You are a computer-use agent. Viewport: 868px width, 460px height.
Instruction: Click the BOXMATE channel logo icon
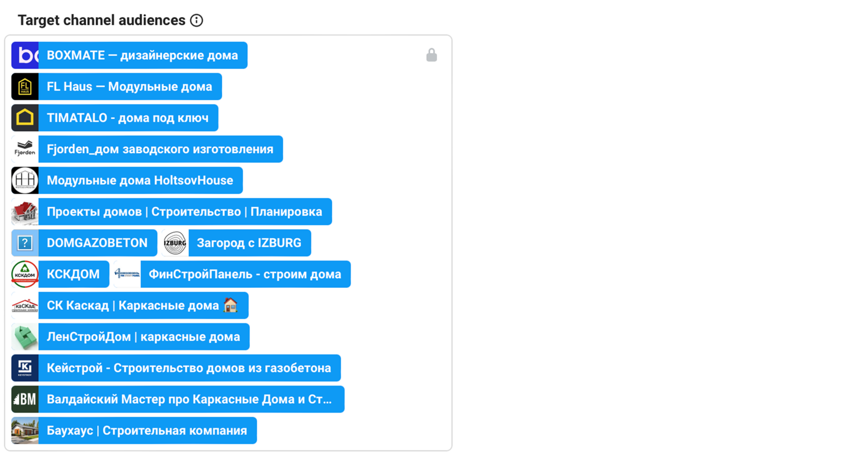[25, 55]
